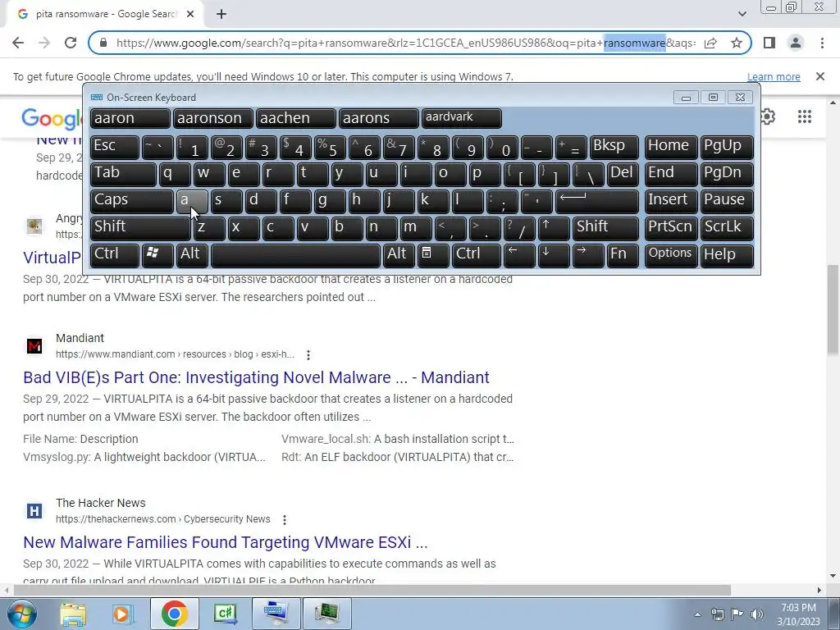Click the vertical page scrollbar thumb
840x630 pixels.
(x=833, y=309)
